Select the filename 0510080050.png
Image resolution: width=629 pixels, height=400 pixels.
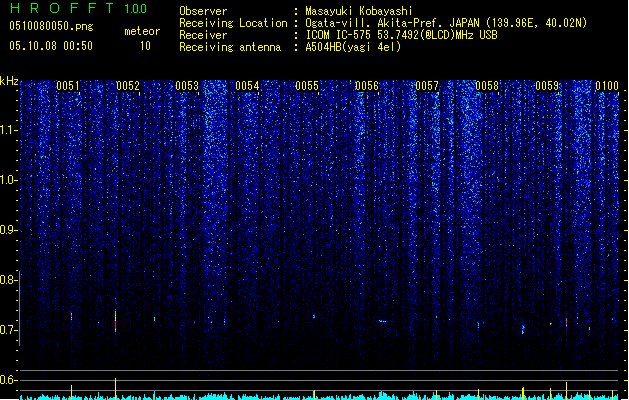point(51,26)
